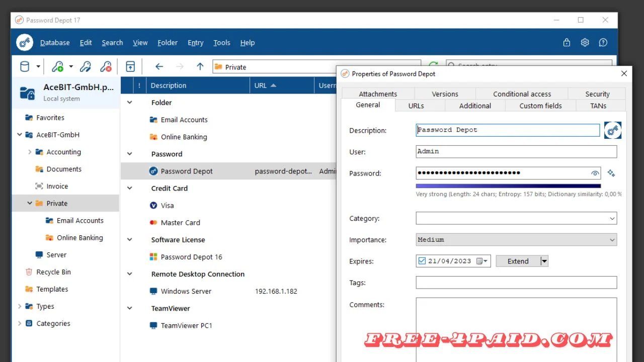Click the lock database icon in header
This screenshot has height=362, width=644.
pos(567,43)
